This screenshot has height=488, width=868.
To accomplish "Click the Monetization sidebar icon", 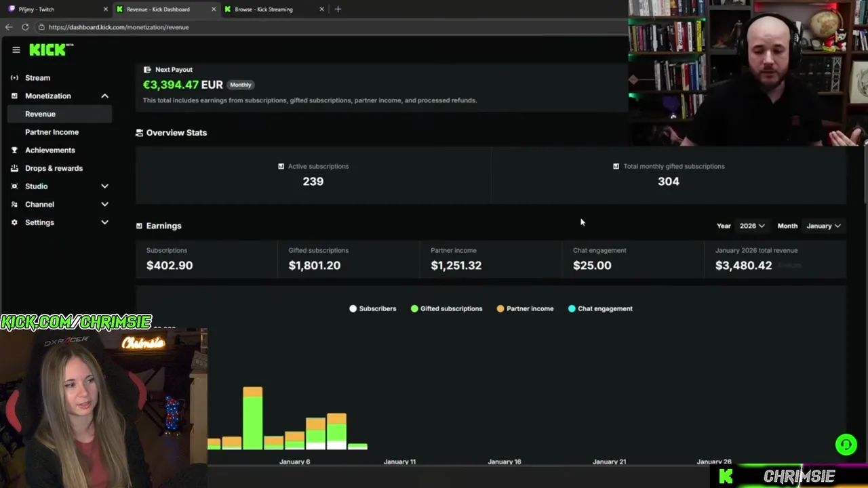I will coord(14,96).
